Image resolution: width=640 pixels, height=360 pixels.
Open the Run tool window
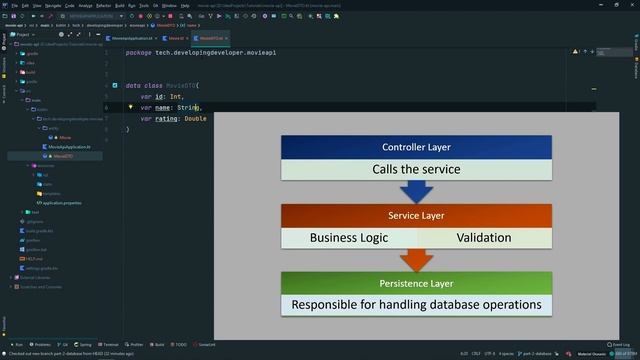click(17, 345)
